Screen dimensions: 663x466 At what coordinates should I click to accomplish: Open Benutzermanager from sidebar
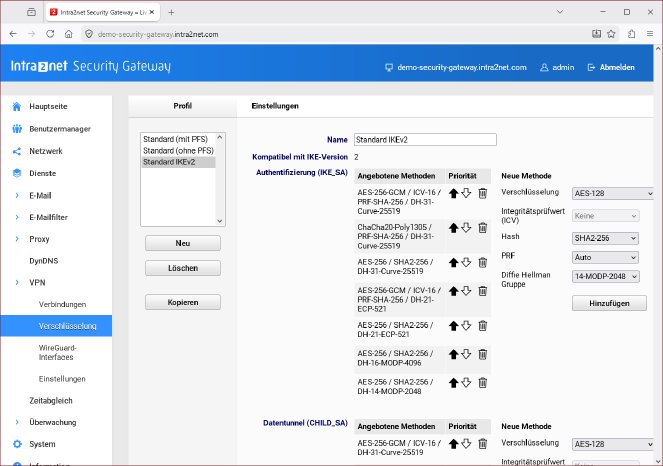coord(60,129)
